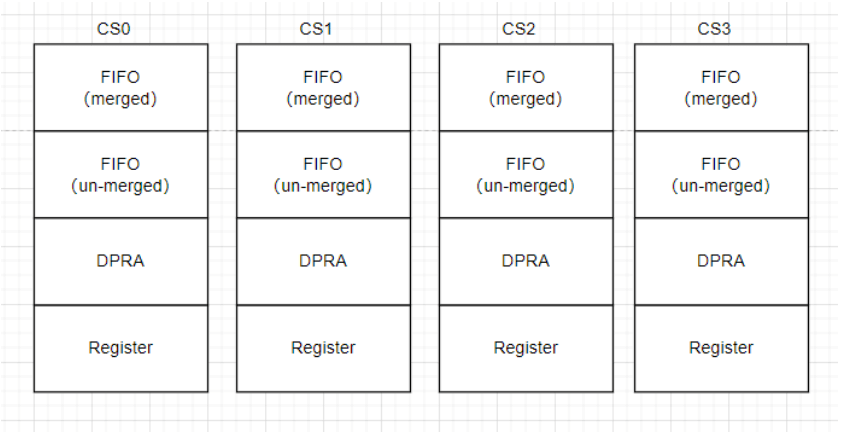This screenshot has height=440, width=866.
Task: Select the FIFO (merged) box under CS0
Action: pos(121,88)
